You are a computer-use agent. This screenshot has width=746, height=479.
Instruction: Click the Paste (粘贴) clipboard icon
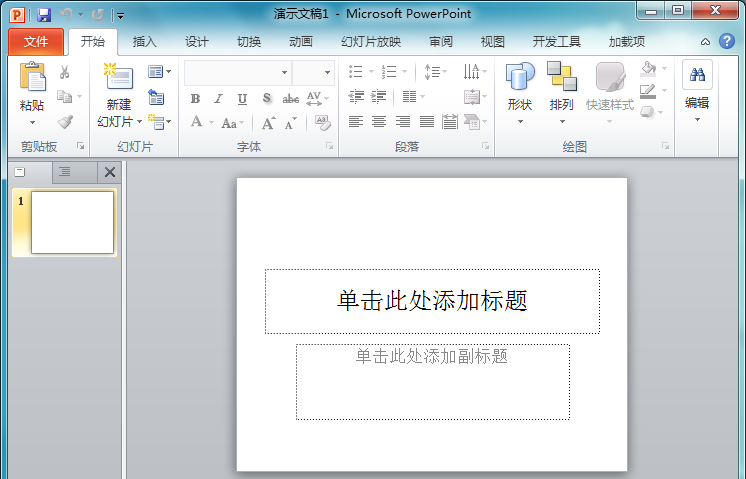pos(32,78)
